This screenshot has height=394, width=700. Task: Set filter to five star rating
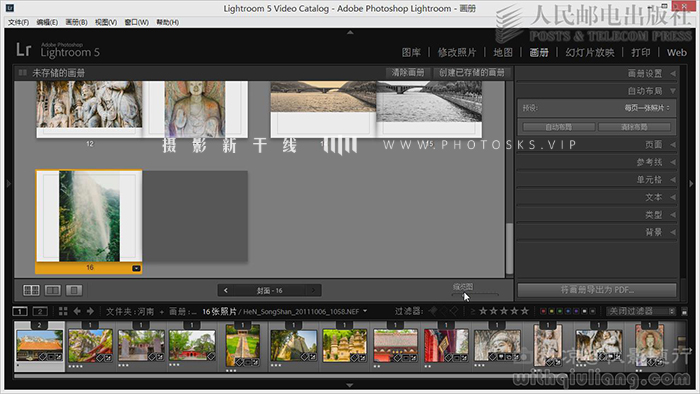pos(525,311)
